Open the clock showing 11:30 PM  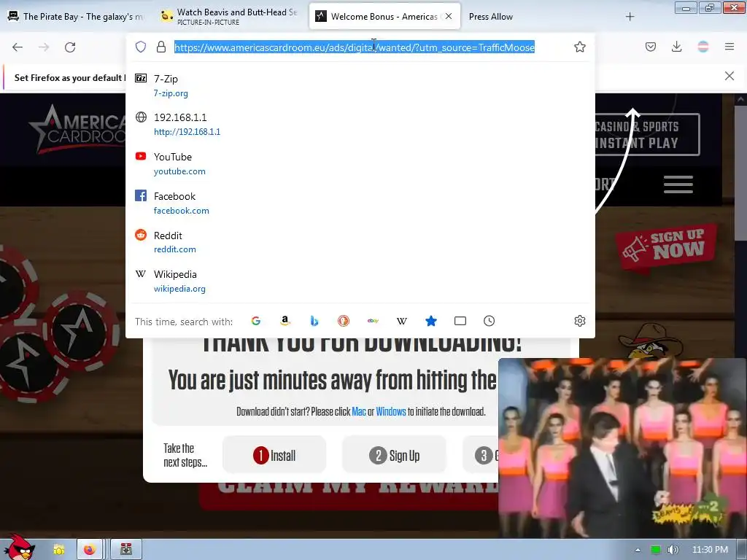point(710,550)
